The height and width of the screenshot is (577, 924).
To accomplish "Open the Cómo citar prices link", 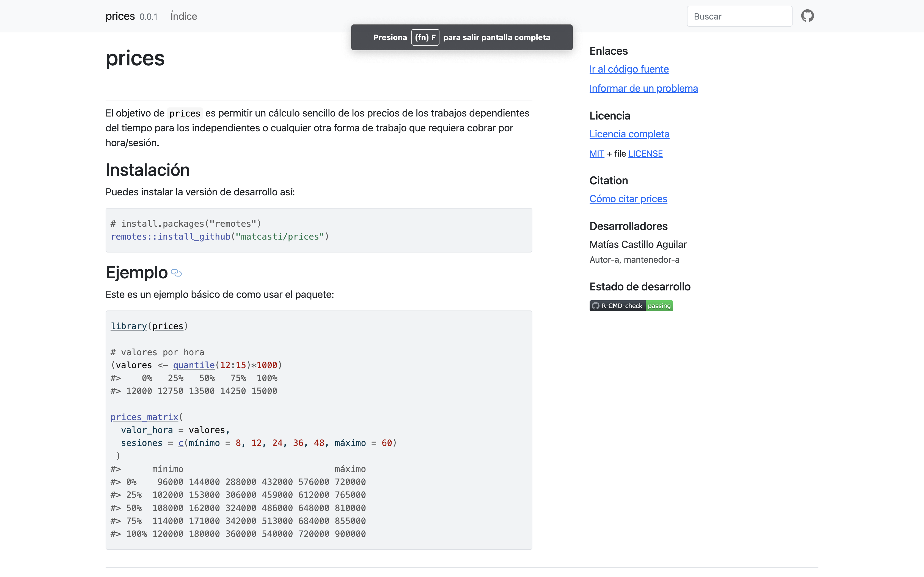I will click(628, 199).
